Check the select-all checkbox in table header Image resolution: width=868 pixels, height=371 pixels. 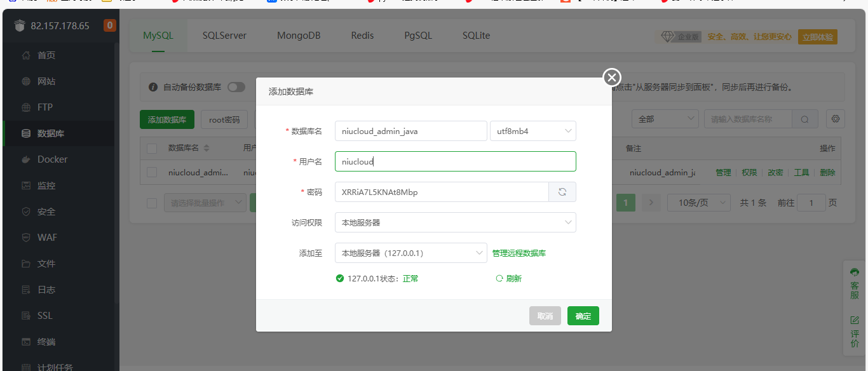pos(152,148)
